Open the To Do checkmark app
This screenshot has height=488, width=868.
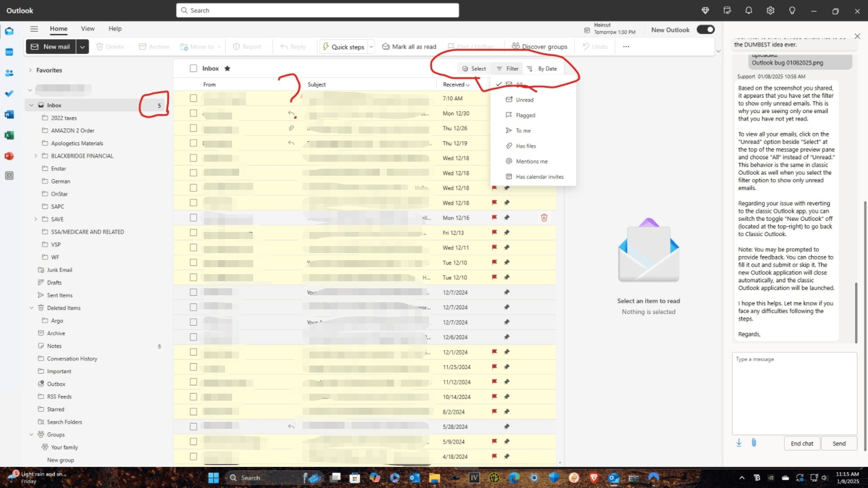[9, 94]
